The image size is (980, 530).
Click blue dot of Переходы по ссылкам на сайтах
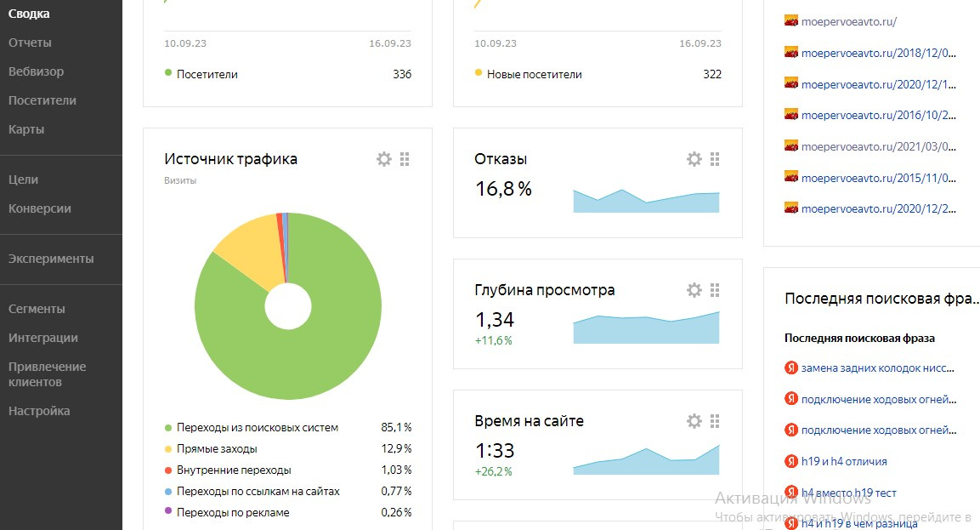168,491
